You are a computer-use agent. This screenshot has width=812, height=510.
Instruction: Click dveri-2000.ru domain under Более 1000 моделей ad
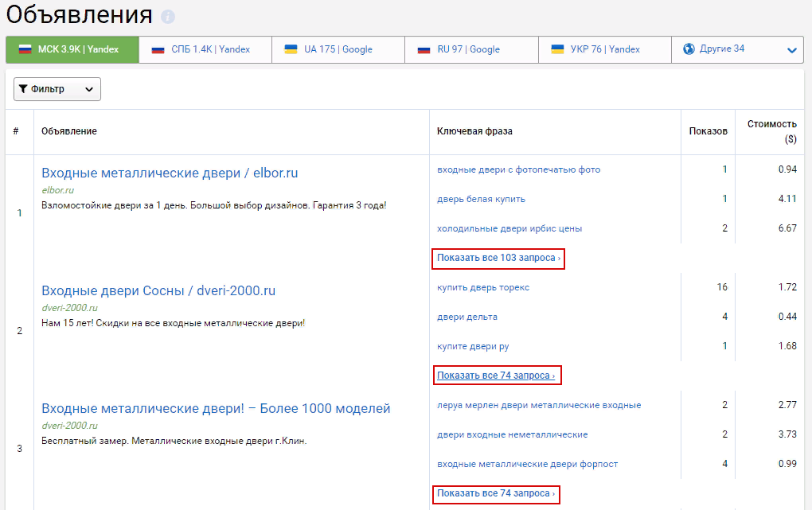pos(69,426)
